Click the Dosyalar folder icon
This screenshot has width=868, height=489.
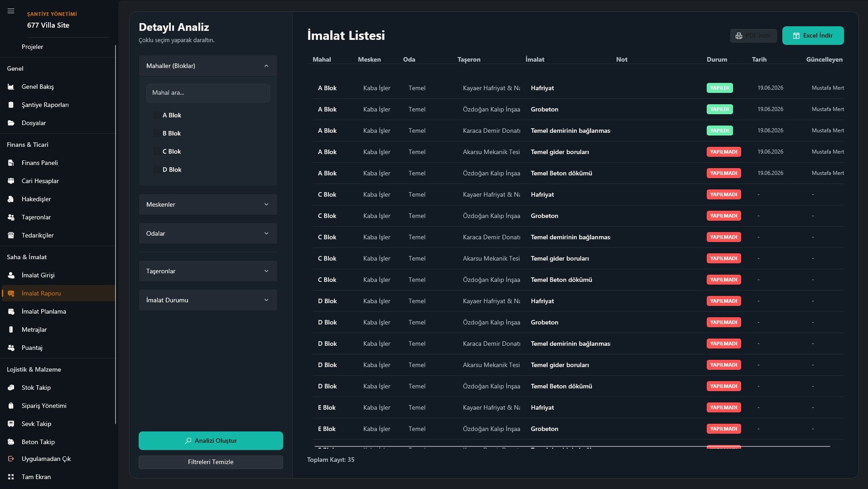click(x=11, y=123)
